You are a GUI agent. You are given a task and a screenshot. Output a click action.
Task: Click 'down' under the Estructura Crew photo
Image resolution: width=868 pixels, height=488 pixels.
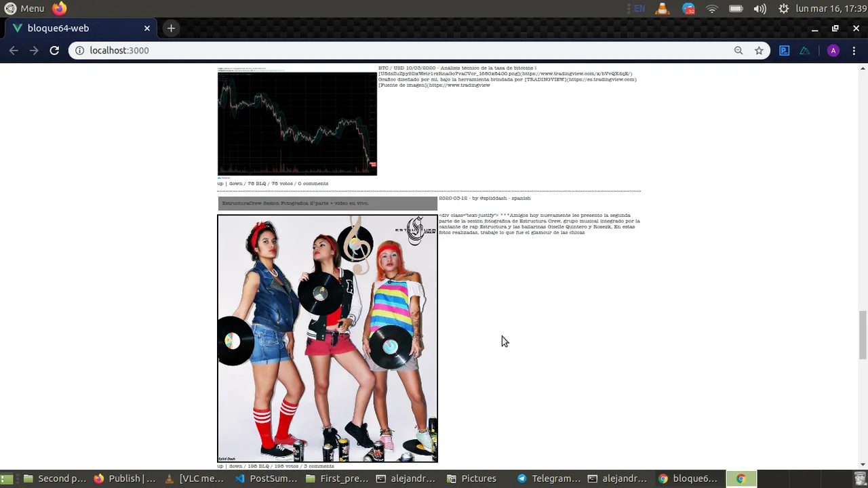coord(235,466)
